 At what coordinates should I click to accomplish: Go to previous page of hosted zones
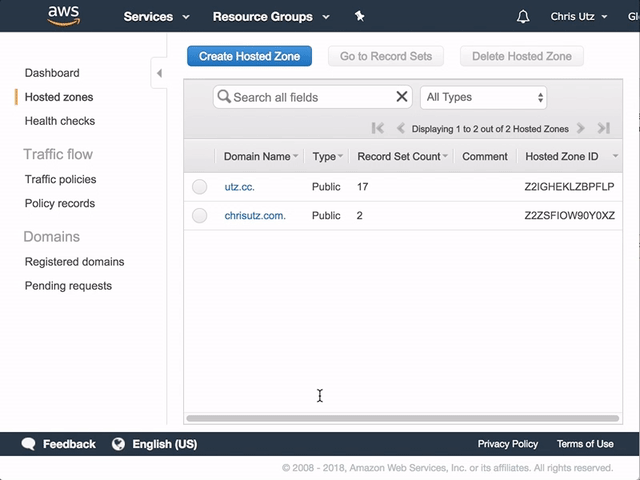tap(401, 128)
